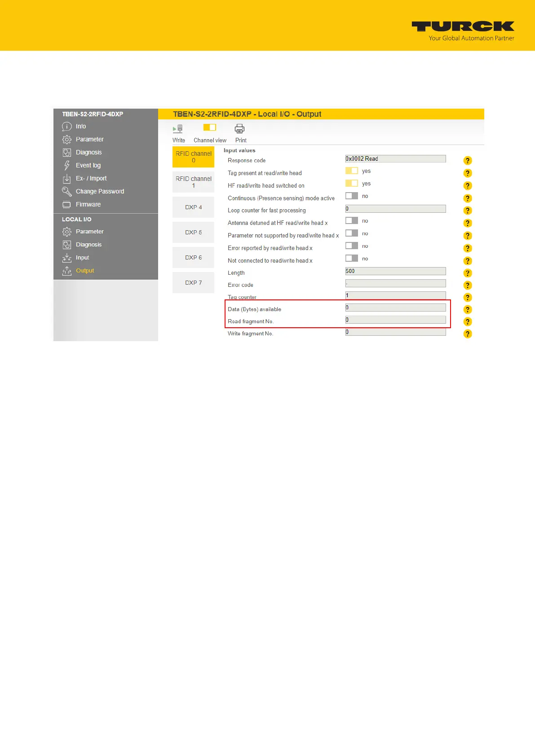Toggle Antenna detuned at HF read/write head switch
This screenshot has height=756, width=535.
click(352, 220)
